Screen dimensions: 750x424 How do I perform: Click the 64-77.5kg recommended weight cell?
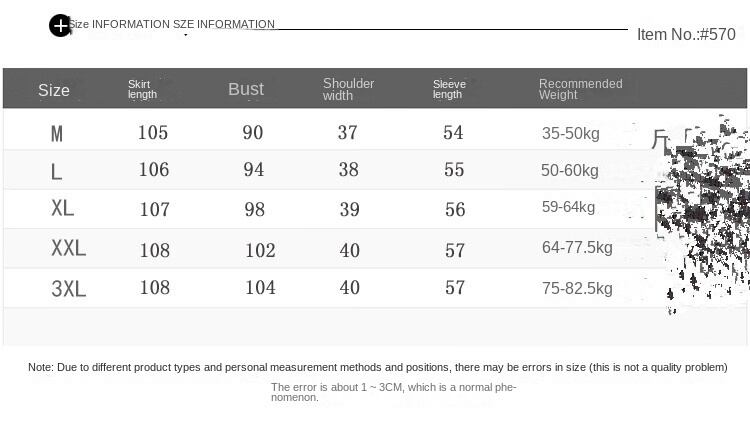coord(577,248)
